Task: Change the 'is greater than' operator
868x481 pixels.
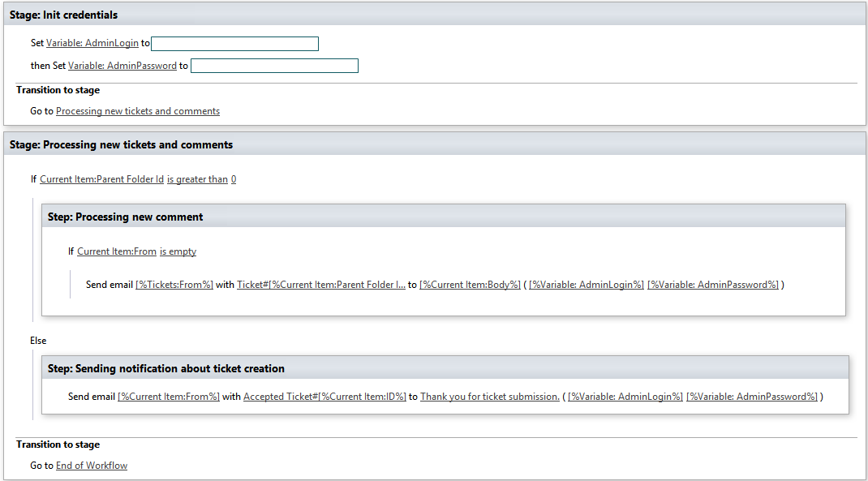Action: tap(198, 178)
